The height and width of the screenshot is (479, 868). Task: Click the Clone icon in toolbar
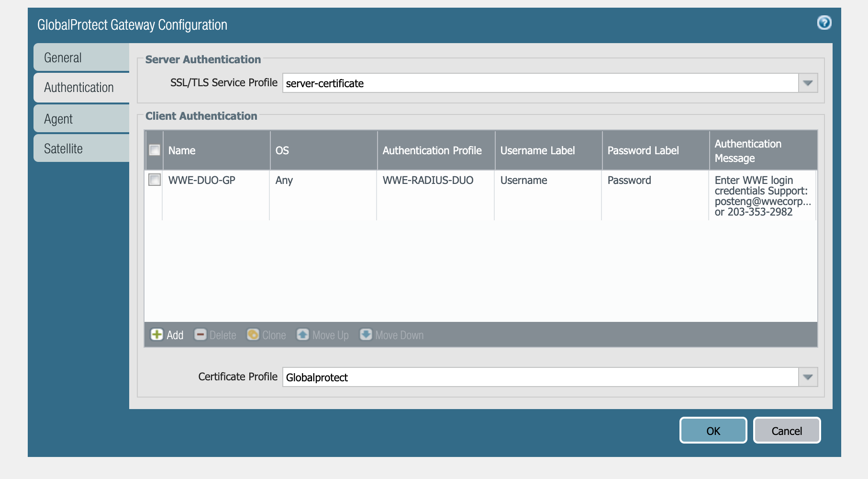[x=253, y=334]
